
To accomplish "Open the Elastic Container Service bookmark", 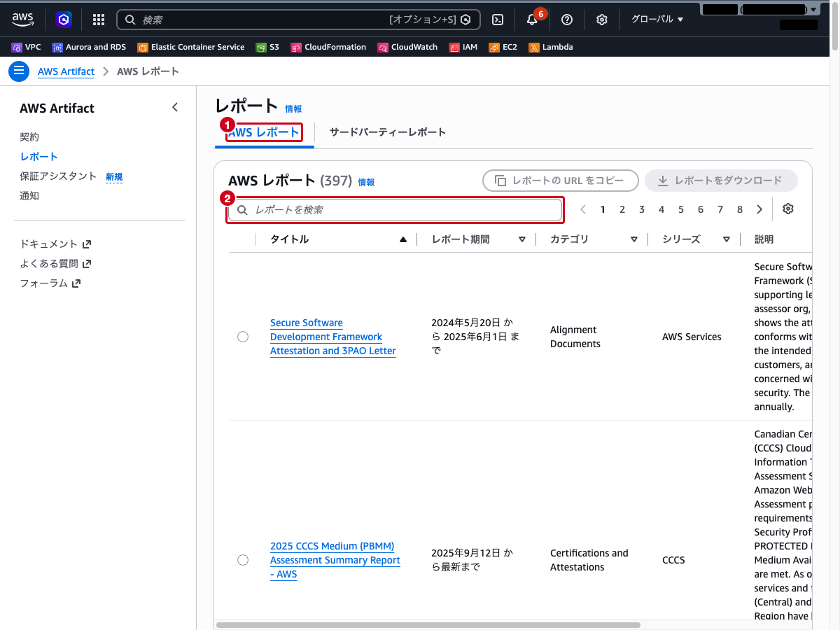I will click(191, 47).
